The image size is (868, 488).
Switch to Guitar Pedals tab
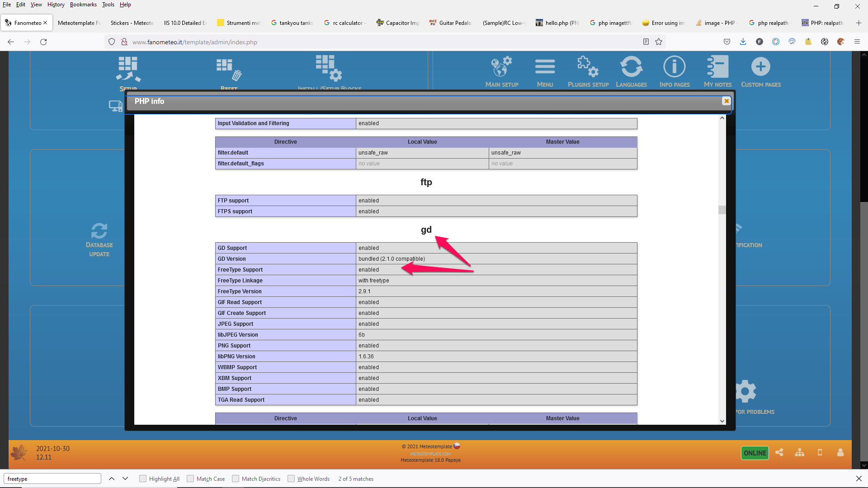[x=451, y=23]
